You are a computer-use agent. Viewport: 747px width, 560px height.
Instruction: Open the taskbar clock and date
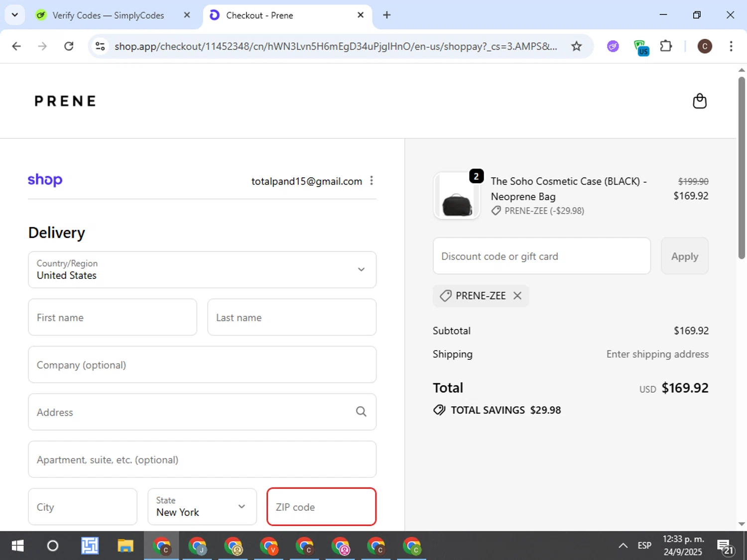point(683,546)
